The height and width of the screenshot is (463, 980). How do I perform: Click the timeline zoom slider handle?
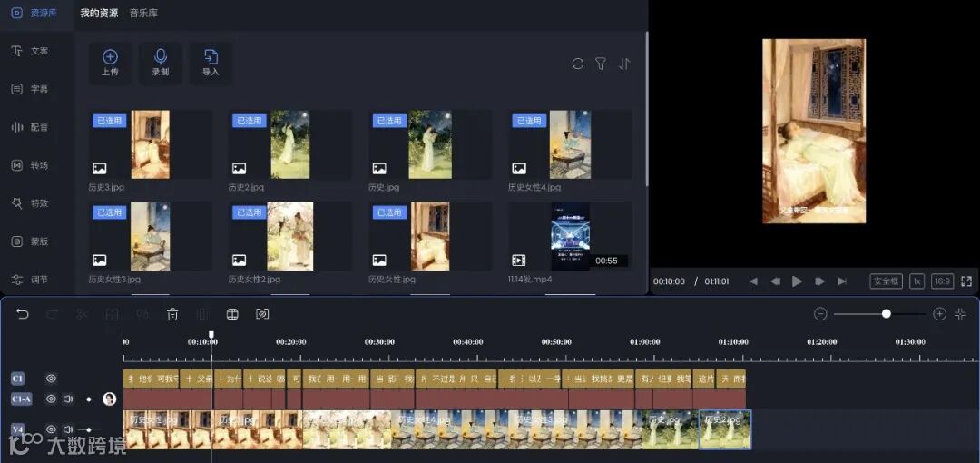887,314
